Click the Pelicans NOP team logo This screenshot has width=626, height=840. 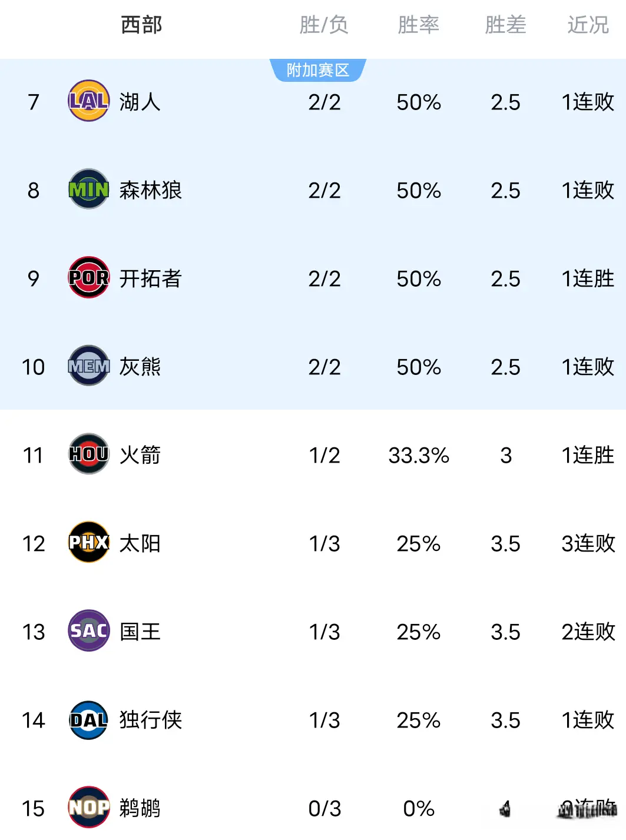point(88,808)
